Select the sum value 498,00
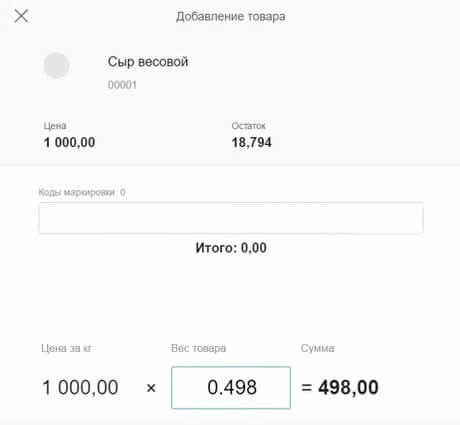 click(348, 387)
